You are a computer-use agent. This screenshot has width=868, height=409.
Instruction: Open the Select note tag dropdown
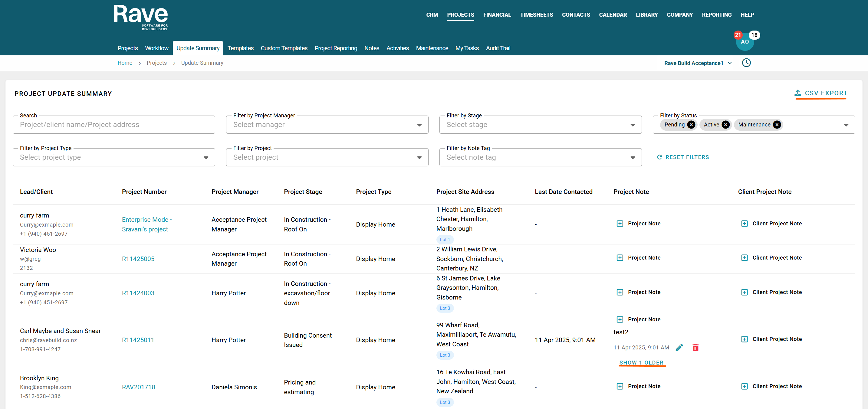[x=540, y=157]
